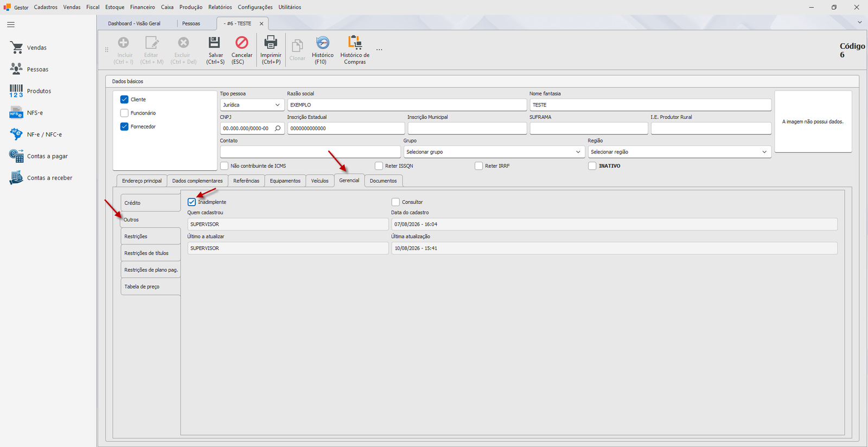
Task: Click the CNPJ search magnifier icon
Action: 278,129
